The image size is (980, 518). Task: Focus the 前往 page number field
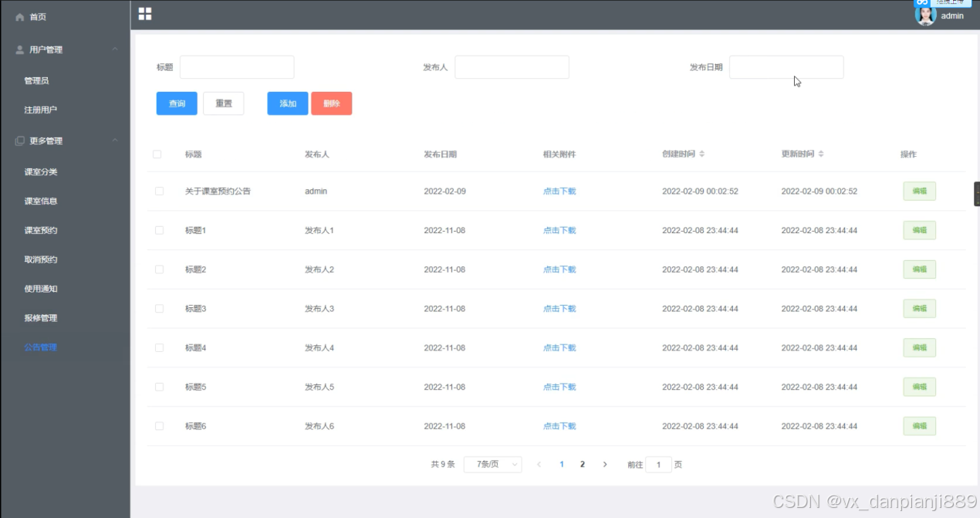pos(658,465)
